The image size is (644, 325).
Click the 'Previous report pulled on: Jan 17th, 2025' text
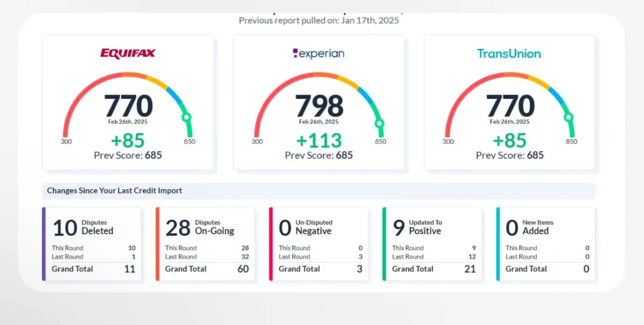319,20
